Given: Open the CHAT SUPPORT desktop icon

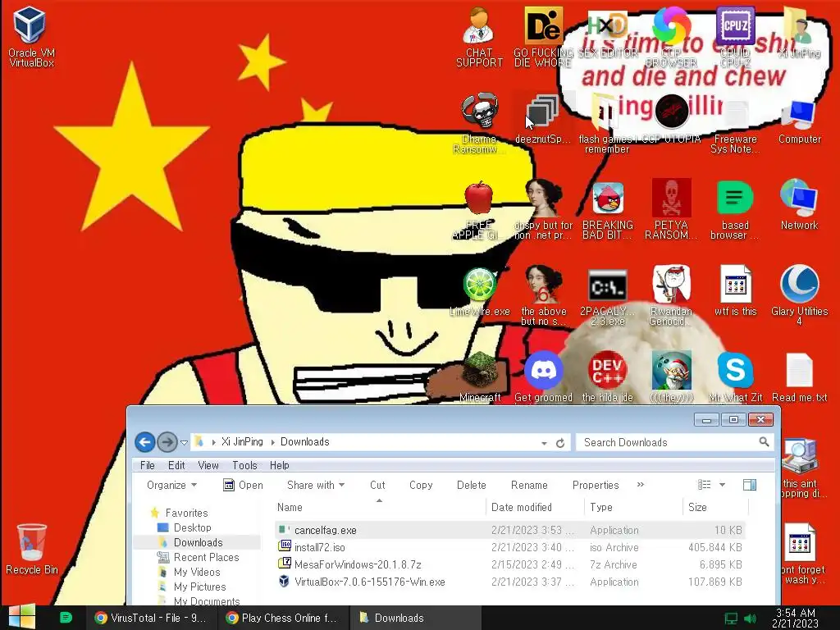Looking at the screenshot, I should (x=479, y=36).
